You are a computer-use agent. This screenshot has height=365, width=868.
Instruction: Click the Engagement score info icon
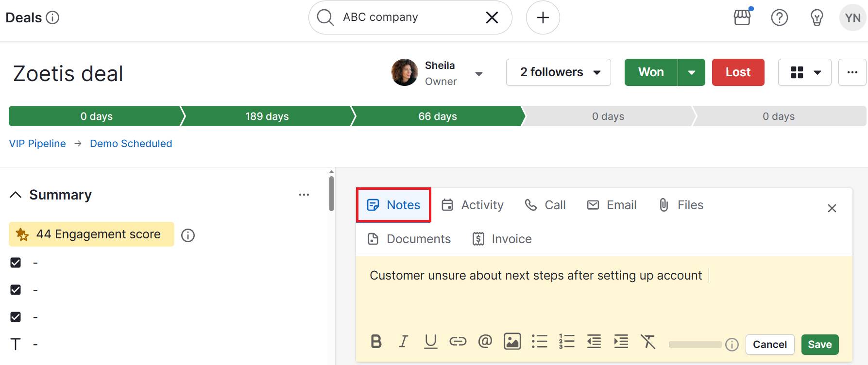point(188,235)
